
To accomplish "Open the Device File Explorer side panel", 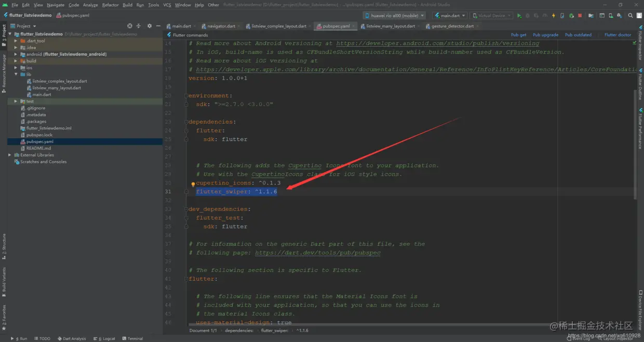I will [x=640, y=311].
